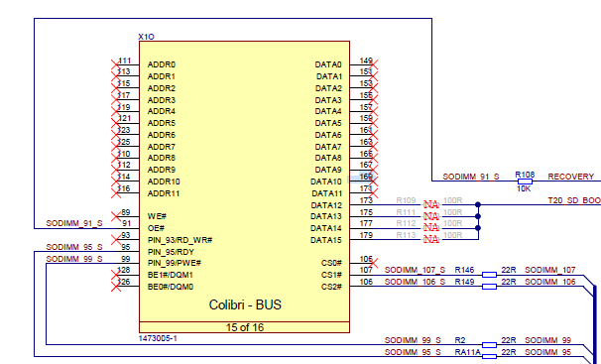Click the RECOVERY net label
Image resolution: width=601 pixels, height=364 pixels.
pos(570,177)
